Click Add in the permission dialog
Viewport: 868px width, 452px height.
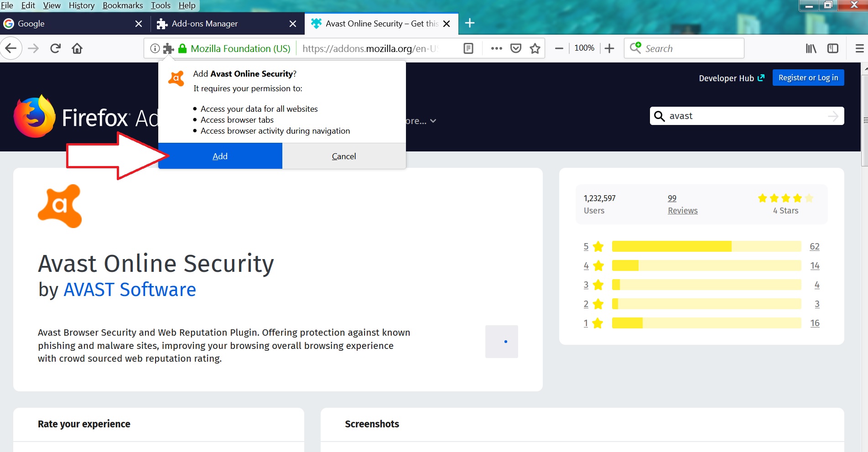coord(220,156)
